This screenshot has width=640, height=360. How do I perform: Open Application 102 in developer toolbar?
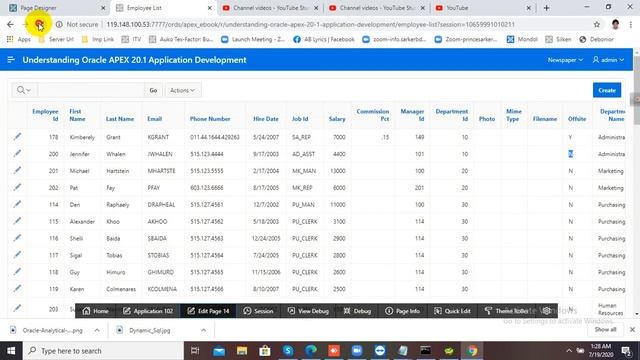point(148,311)
